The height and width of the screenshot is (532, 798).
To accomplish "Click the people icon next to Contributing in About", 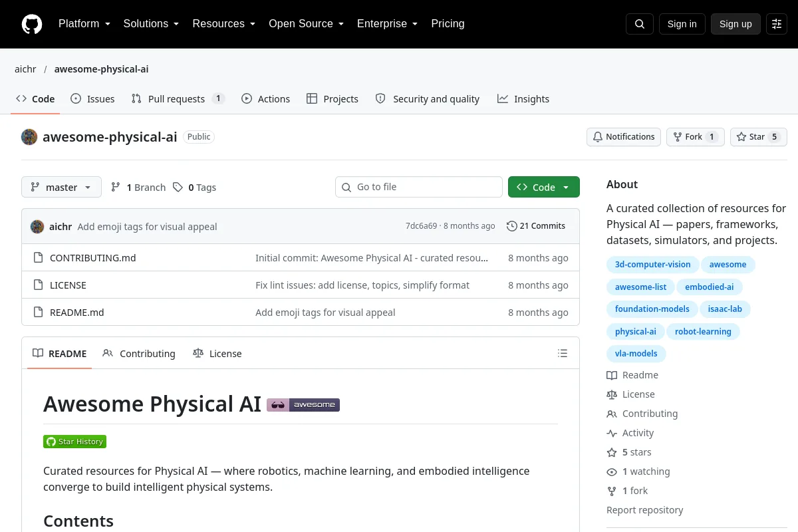I will click(612, 414).
